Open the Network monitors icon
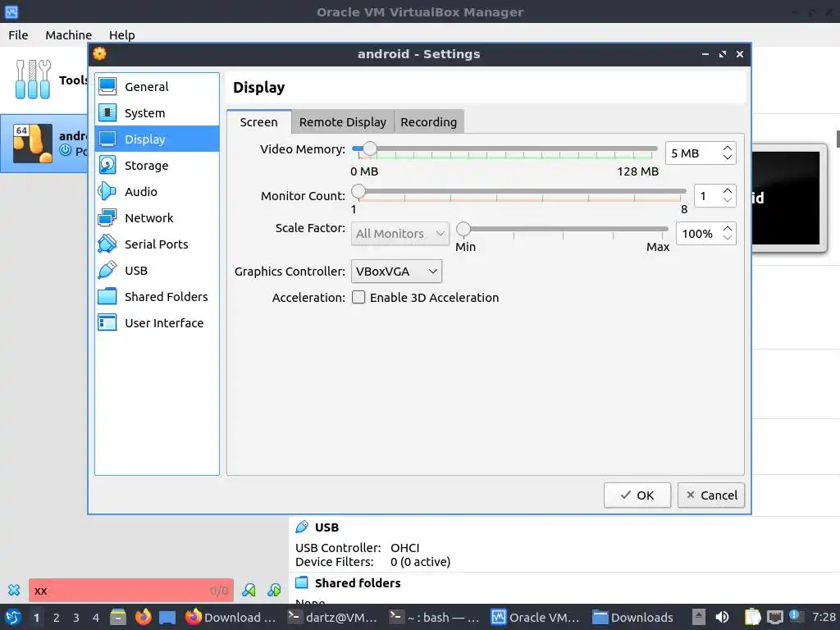Screen dimensions: 840x630 (x=107, y=218)
